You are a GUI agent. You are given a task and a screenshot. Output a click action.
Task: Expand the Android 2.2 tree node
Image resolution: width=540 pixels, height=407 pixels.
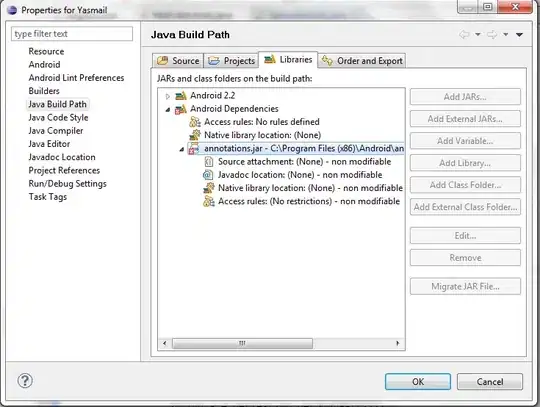168,96
